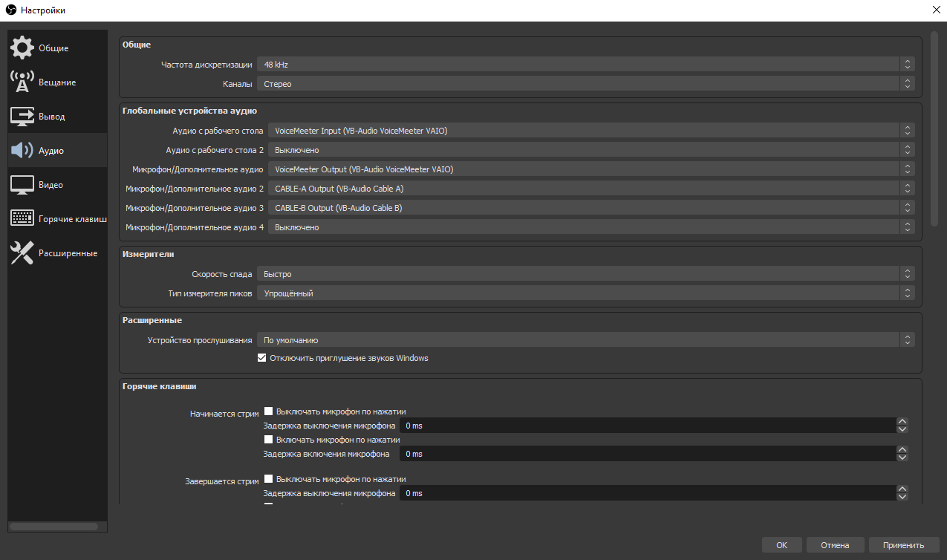Open the Видео monitor icon
The height and width of the screenshot is (560, 947).
point(22,185)
